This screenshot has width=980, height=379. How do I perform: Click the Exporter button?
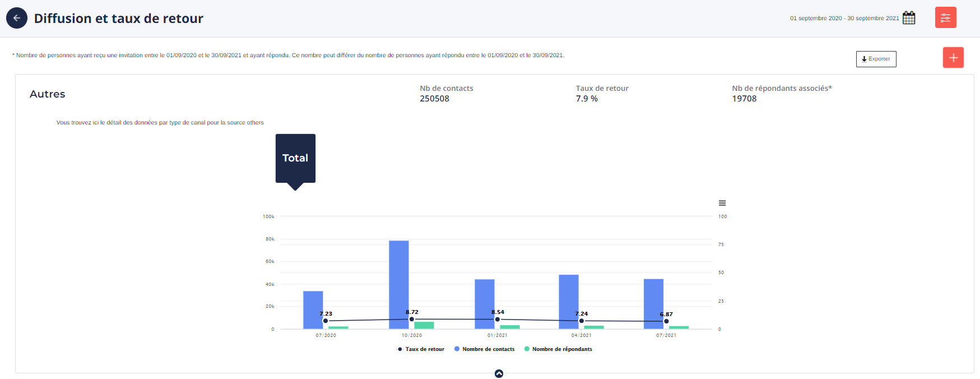click(876, 59)
